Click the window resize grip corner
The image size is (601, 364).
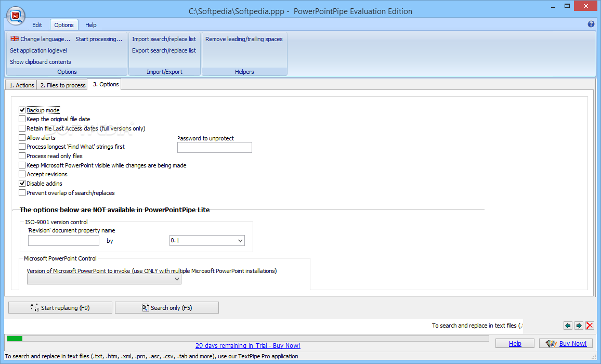pyautogui.click(x=593, y=356)
